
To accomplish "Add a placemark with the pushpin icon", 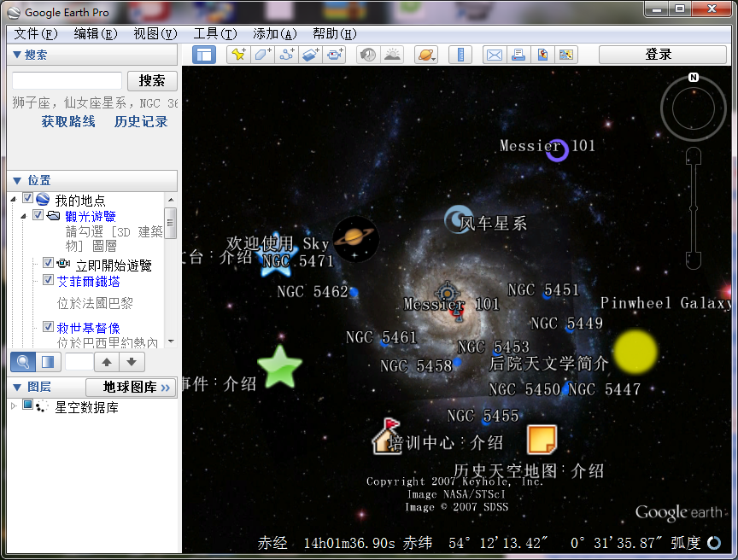I will (238, 55).
